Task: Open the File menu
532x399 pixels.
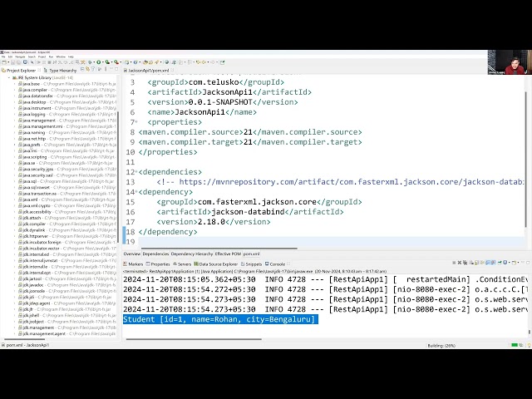Action: [3, 57]
